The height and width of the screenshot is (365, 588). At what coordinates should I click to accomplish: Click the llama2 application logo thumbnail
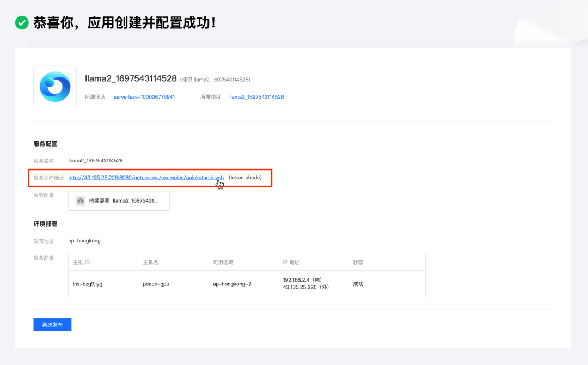(55, 87)
